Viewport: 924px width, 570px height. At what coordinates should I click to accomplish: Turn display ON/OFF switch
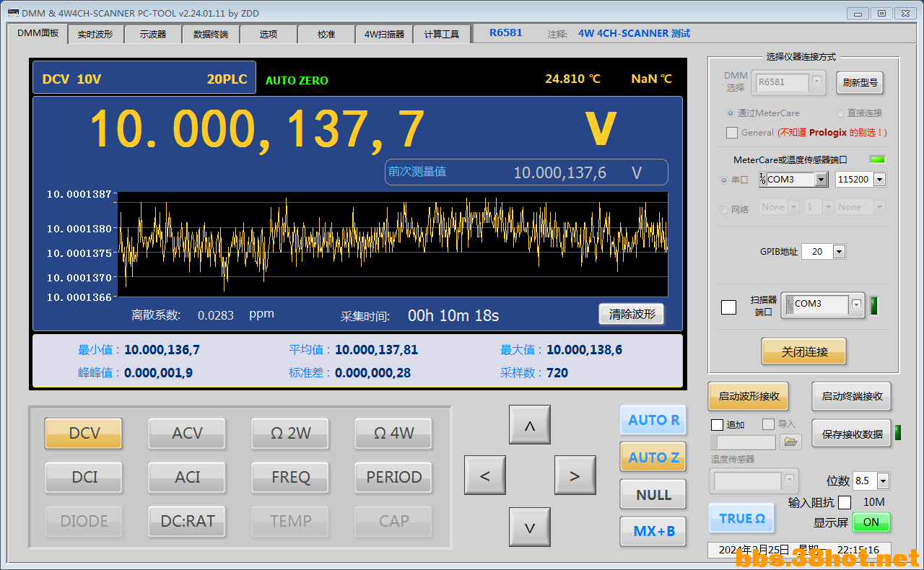point(871,522)
